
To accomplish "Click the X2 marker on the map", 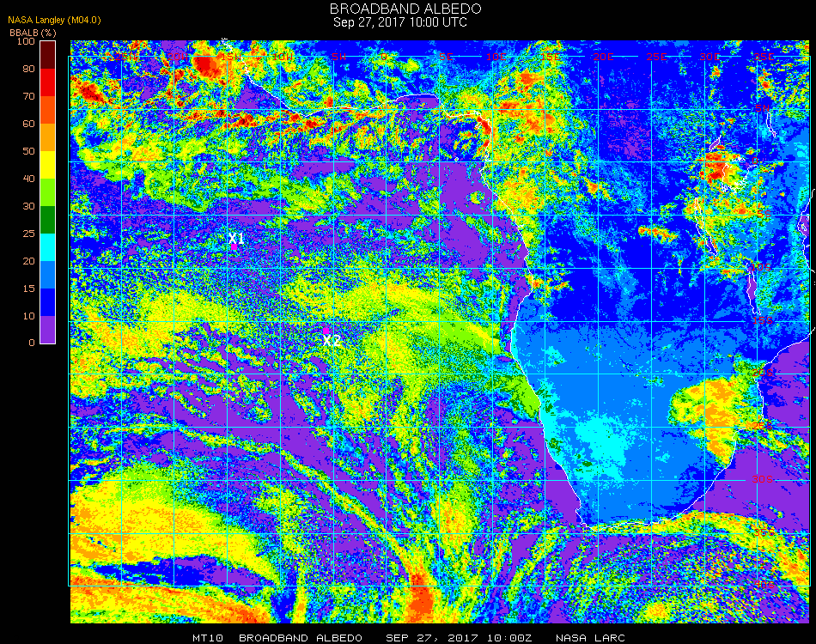I will click(x=332, y=341).
